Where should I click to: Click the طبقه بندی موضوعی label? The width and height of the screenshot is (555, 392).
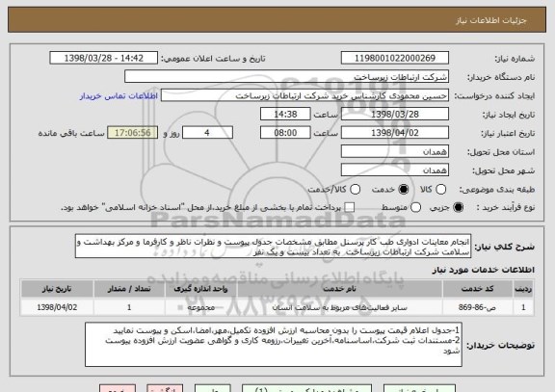[497, 190]
